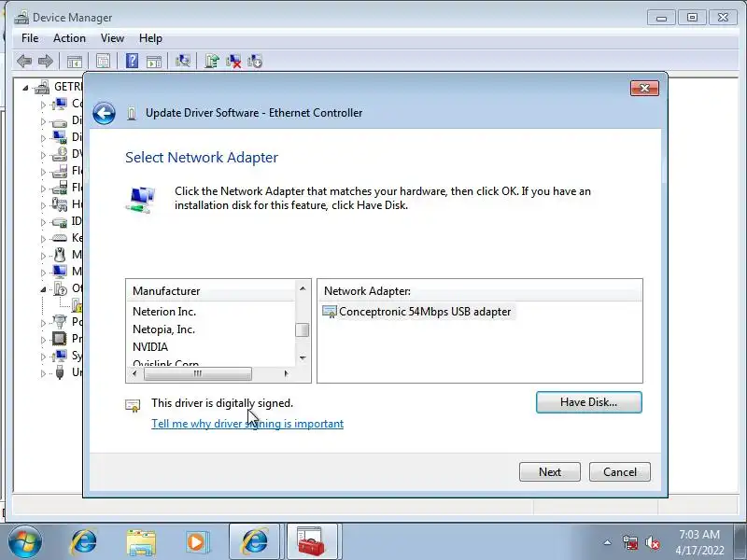Image resolution: width=747 pixels, height=560 pixels.
Task: Open Windows Media Player from taskbar
Action: pos(197,542)
